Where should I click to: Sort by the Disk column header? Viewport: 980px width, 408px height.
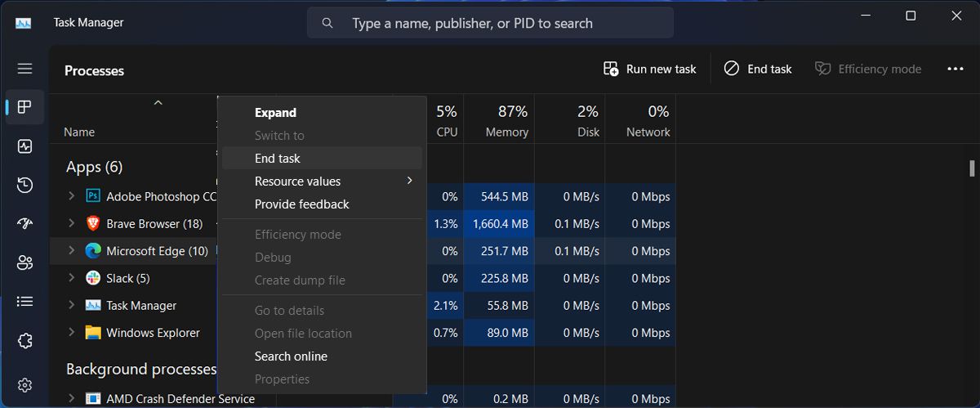569,120
